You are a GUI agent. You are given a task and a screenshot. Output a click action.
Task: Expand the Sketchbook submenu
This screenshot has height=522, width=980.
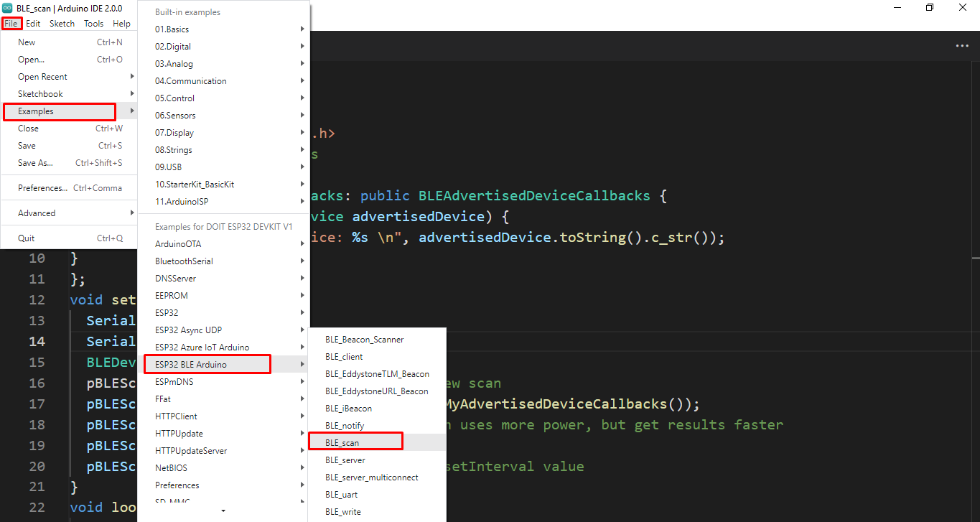pyautogui.click(x=69, y=94)
